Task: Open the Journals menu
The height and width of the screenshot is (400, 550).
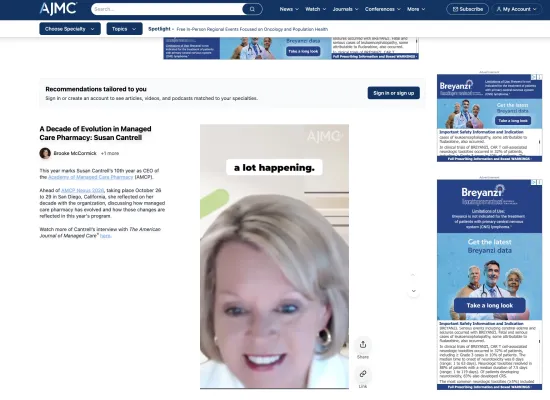Action: point(346,9)
